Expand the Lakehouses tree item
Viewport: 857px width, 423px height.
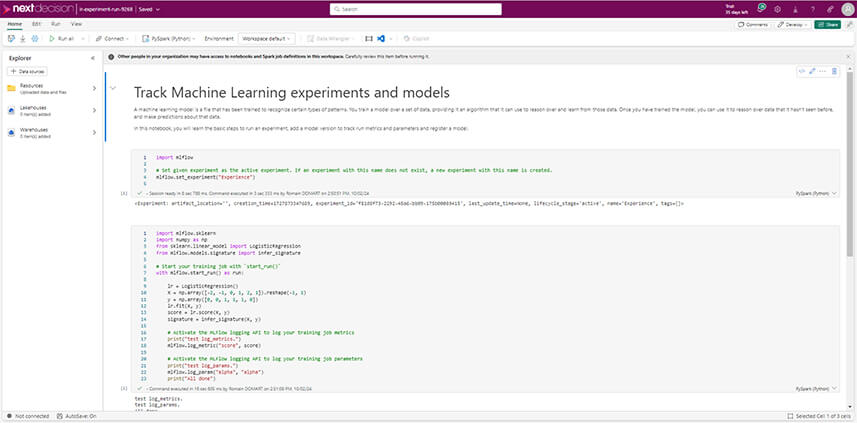coord(94,109)
